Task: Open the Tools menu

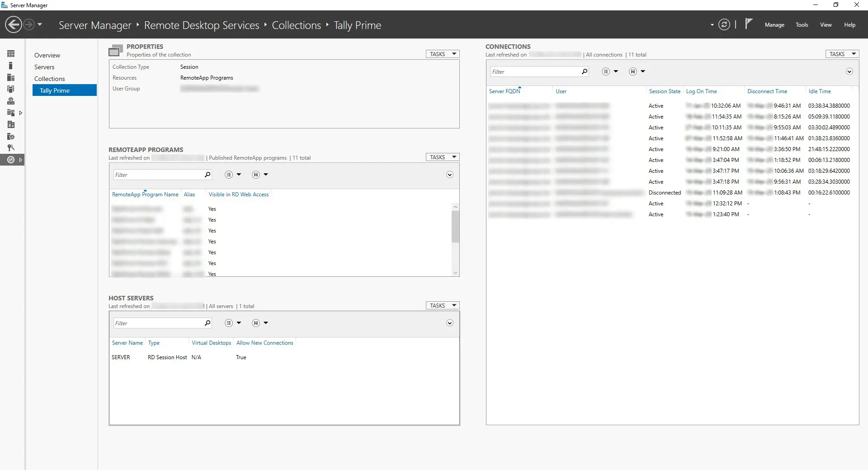Action: point(802,25)
